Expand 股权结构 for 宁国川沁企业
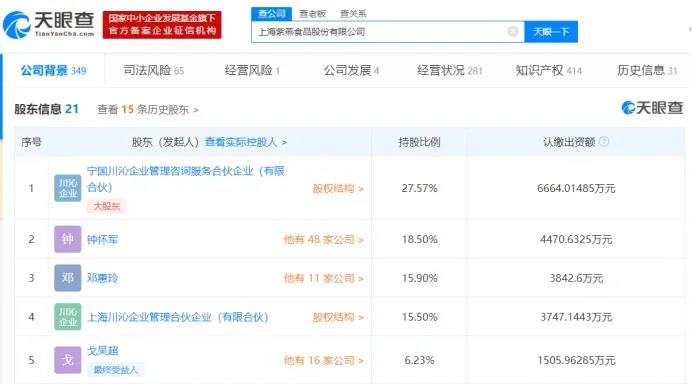Image resolution: width=692 pixels, height=384 pixels. (x=338, y=188)
